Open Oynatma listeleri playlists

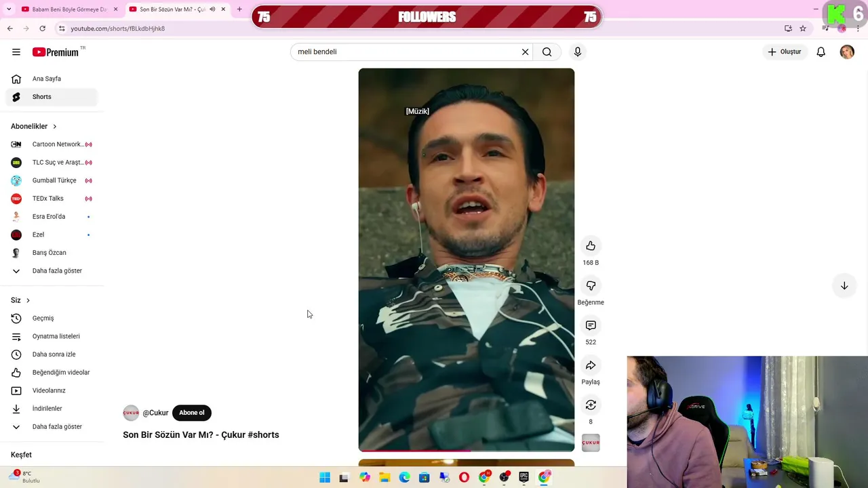[53, 336]
